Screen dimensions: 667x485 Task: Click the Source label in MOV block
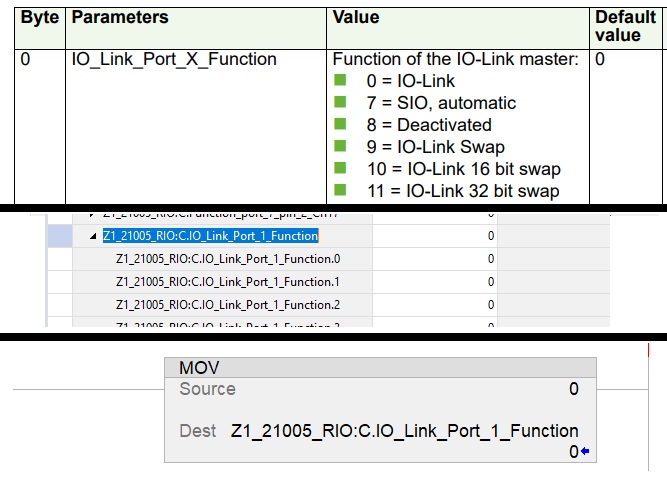(208, 389)
